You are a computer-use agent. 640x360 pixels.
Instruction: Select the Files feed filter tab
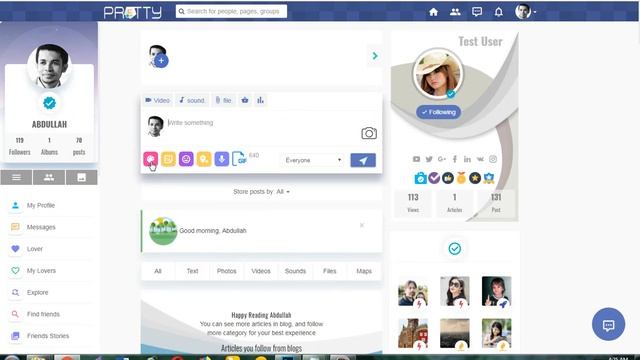pos(329,271)
